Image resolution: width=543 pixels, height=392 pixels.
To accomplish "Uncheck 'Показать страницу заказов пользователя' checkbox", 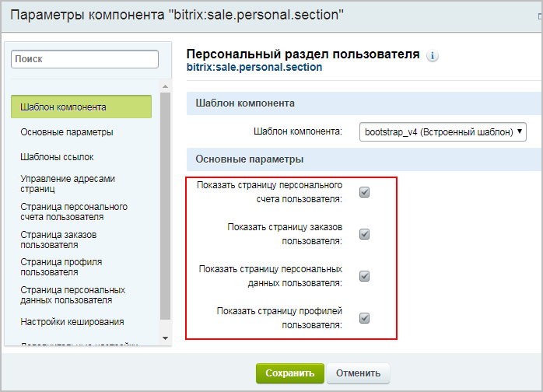I will click(364, 234).
